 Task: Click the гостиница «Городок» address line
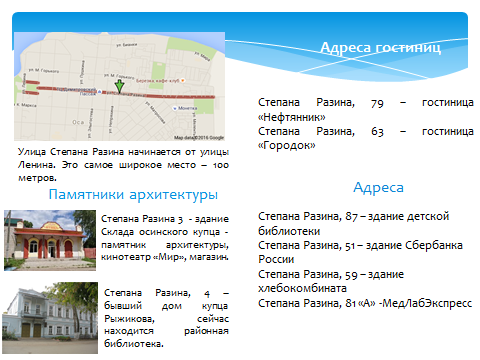pos(366,138)
